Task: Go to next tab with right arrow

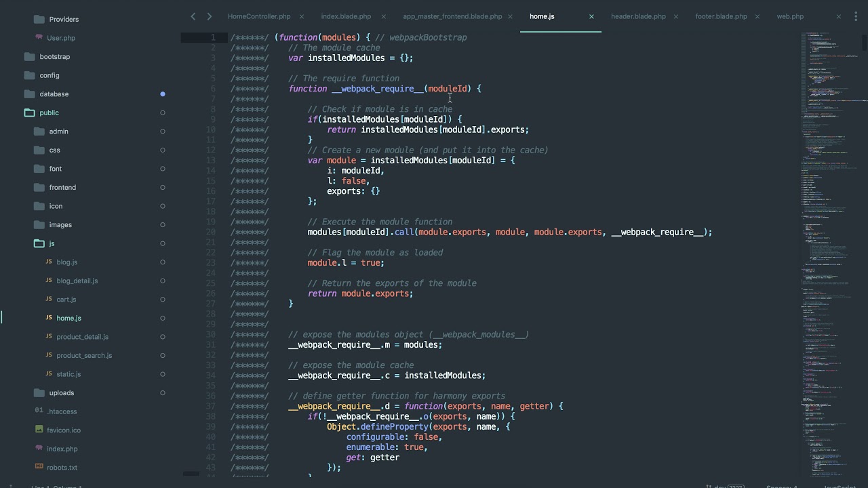Action: (209, 16)
